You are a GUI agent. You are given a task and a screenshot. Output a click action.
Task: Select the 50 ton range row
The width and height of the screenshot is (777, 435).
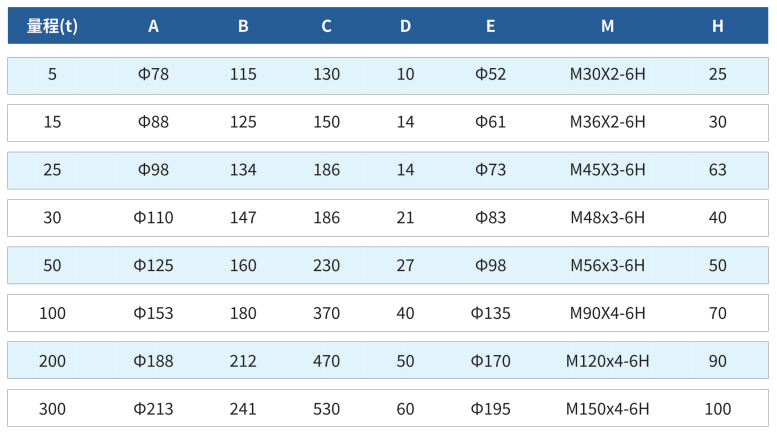coord(388,265)
